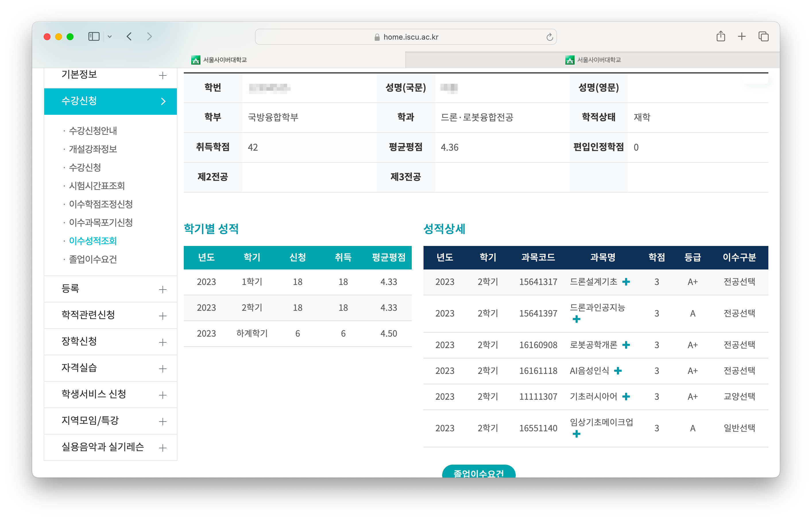812x520 pixels.
Task: Click the Share icon in the toolbar
Action: tap(720, 36)
